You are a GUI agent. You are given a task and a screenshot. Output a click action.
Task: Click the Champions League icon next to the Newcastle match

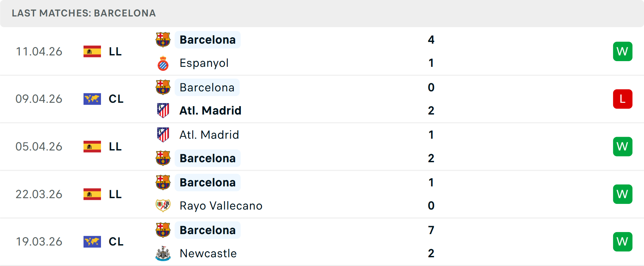92,241
